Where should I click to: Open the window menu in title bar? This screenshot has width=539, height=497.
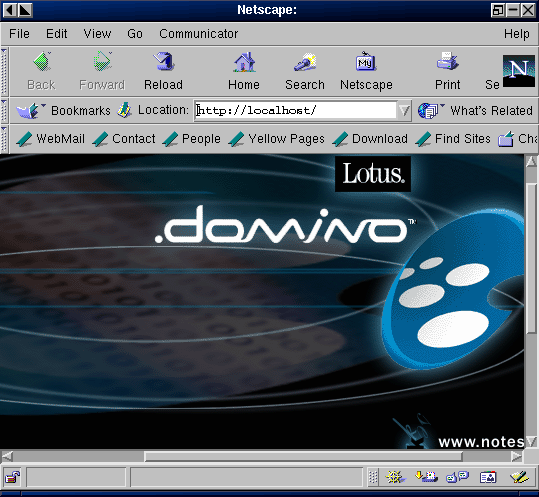(10, 10)
